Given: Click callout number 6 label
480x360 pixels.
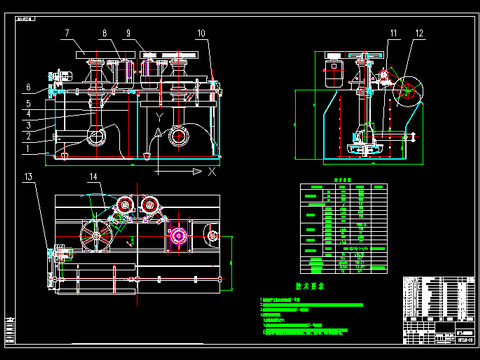Looking at the screenshot, I should click(x=28, y=87).
